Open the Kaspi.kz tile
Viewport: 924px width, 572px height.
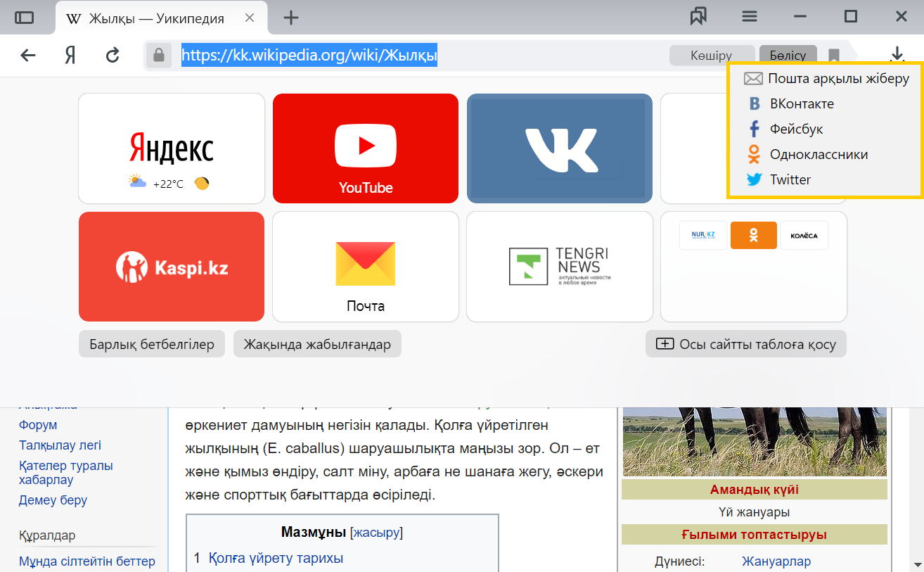coord(172,267)
